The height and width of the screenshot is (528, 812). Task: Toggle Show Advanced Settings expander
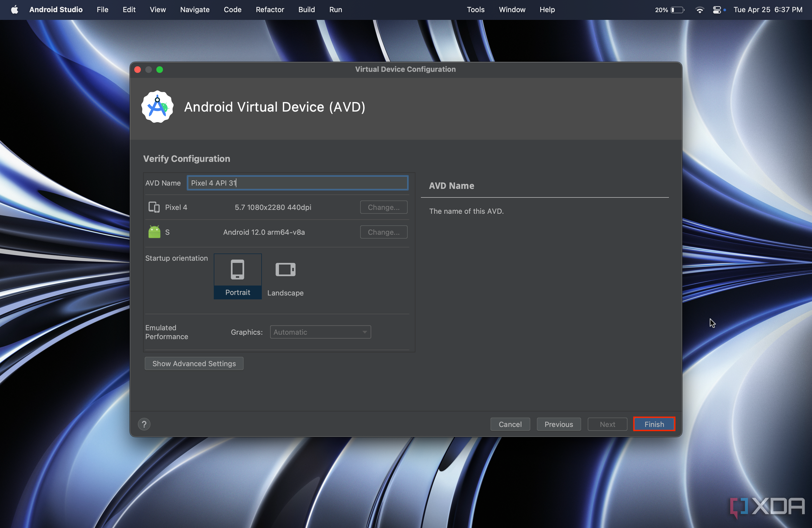pyautogui.click(x=193, y=363)
